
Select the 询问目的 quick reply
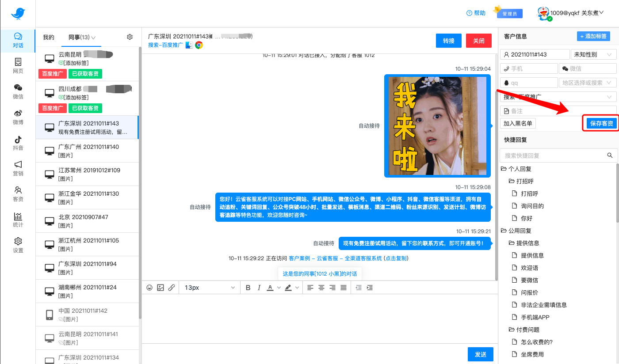(532, 206)
